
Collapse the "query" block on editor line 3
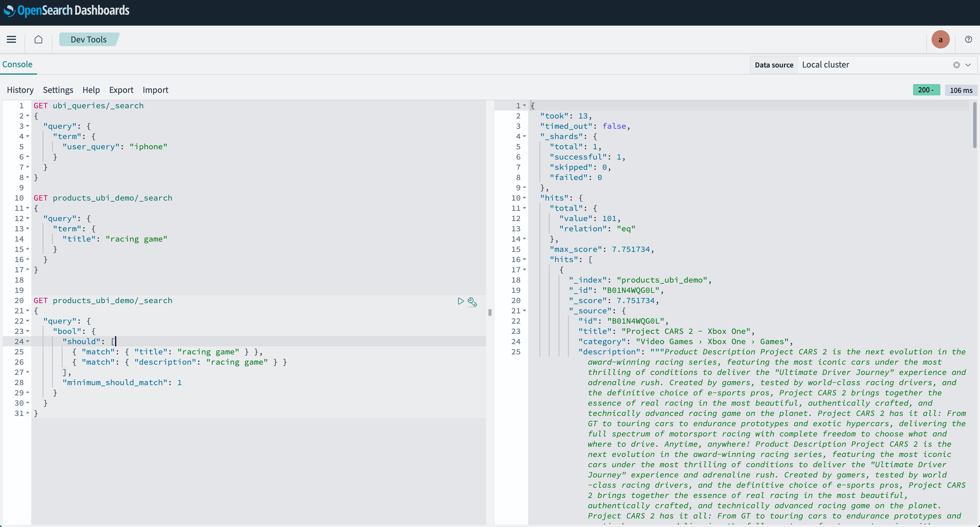28,126
